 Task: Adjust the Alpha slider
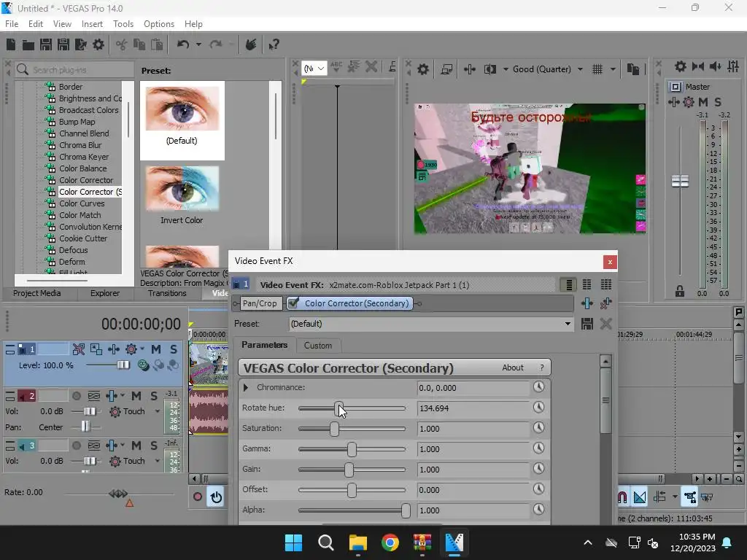click(x=406, y=510)
